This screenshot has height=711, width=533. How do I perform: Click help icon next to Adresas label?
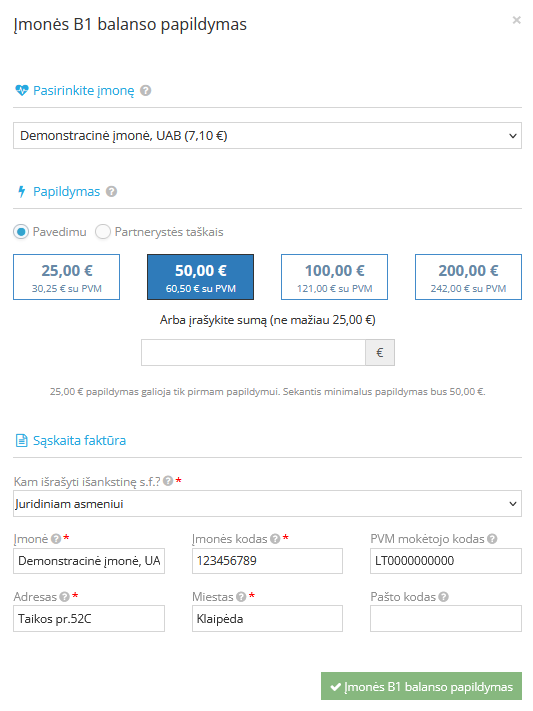64,597
